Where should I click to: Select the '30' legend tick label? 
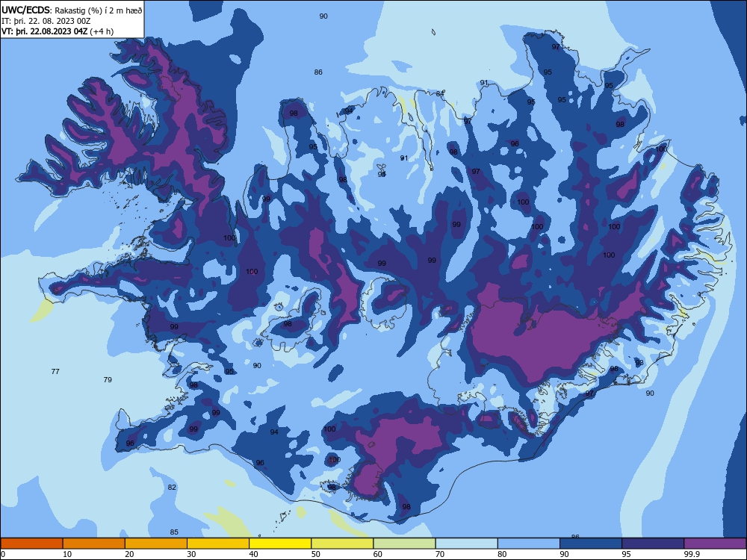coord(191,554)
